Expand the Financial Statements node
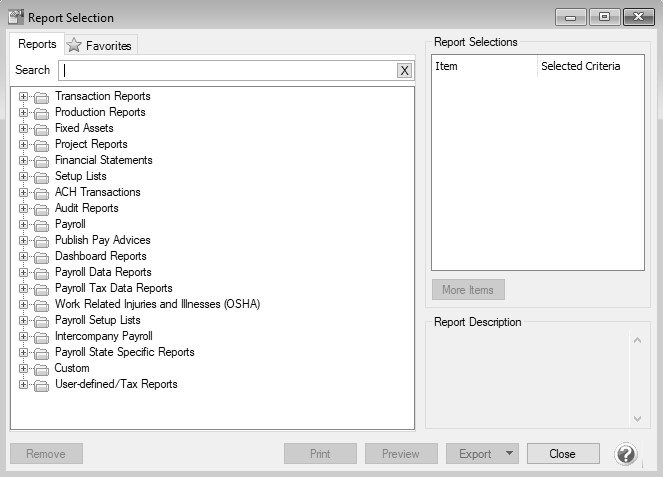Screen dimensions: 663x477 click(23, 161)
